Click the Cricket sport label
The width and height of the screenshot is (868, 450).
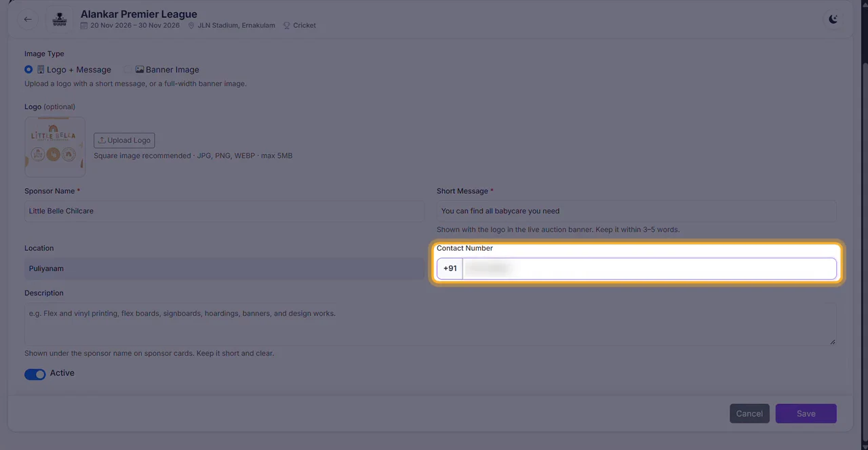pyautogui.click(x=304, y=26)
